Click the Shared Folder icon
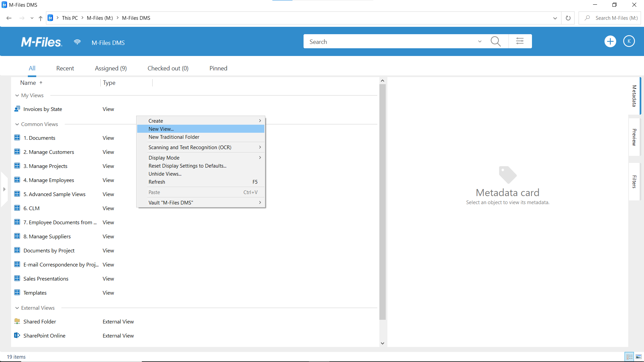The height and width of the screenshot is (362, 644). 17,321
